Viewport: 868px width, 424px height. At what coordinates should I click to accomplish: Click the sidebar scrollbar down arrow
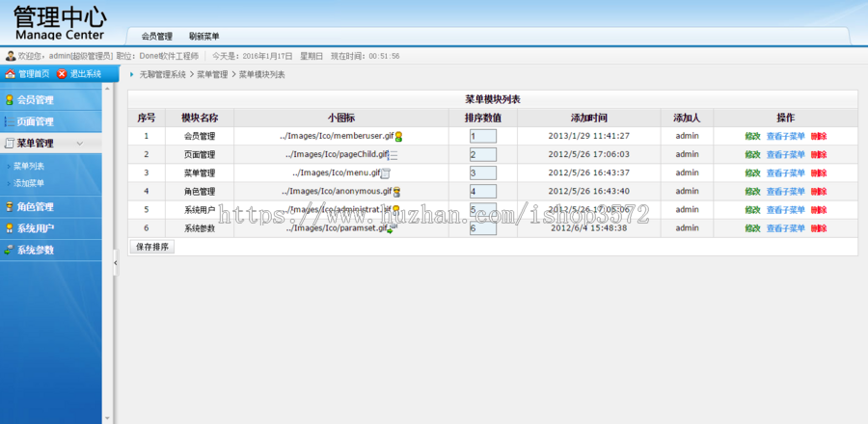point(107,419)
